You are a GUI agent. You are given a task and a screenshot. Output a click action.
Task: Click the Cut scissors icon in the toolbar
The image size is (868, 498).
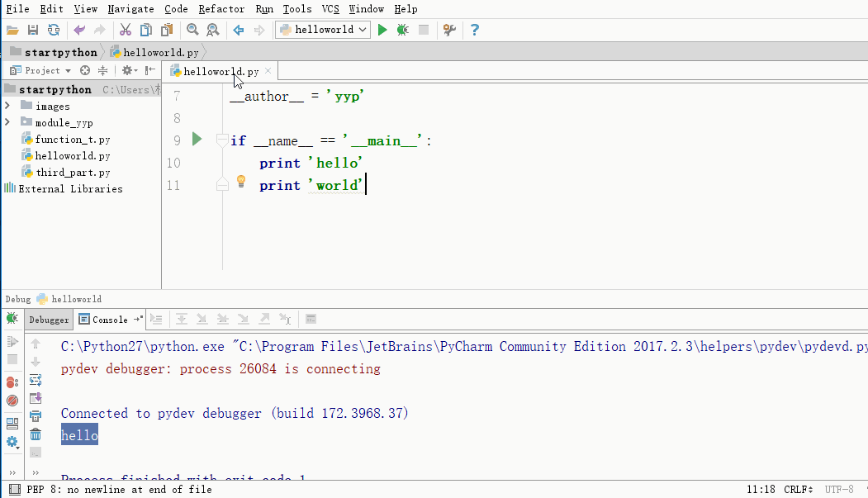pos(126,30)
